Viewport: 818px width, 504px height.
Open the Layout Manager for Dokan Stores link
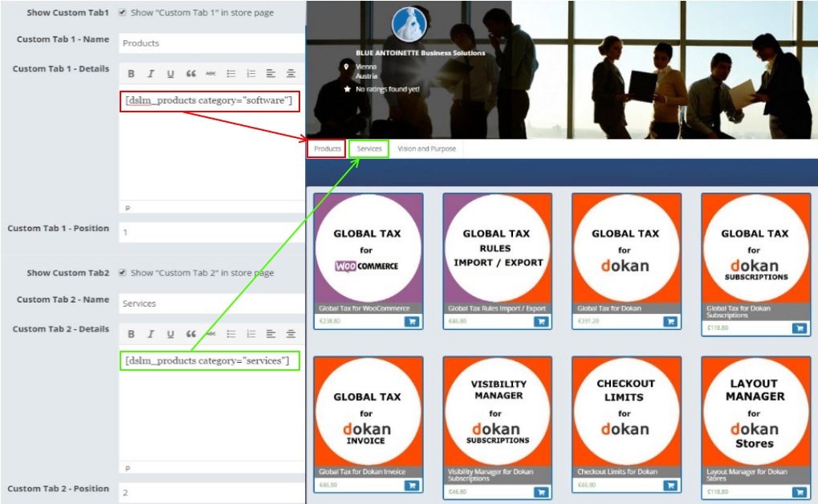click(x=747, y=475)
